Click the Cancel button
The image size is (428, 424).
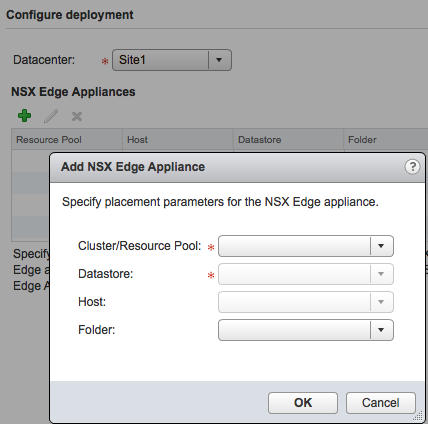click(381, 403)
